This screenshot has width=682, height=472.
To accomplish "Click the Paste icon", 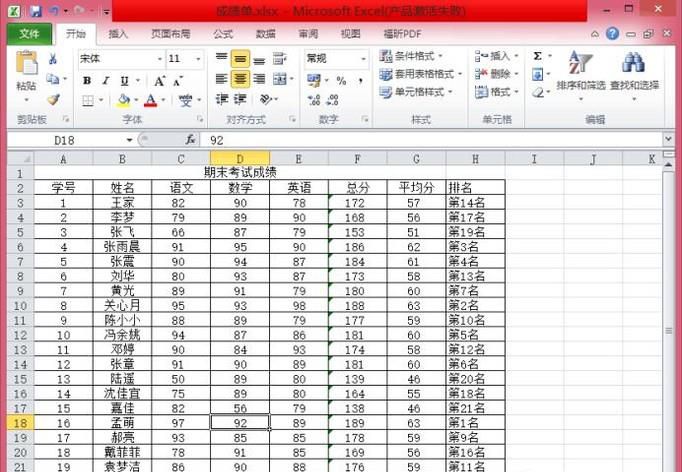I will click(x=27, y=64).
